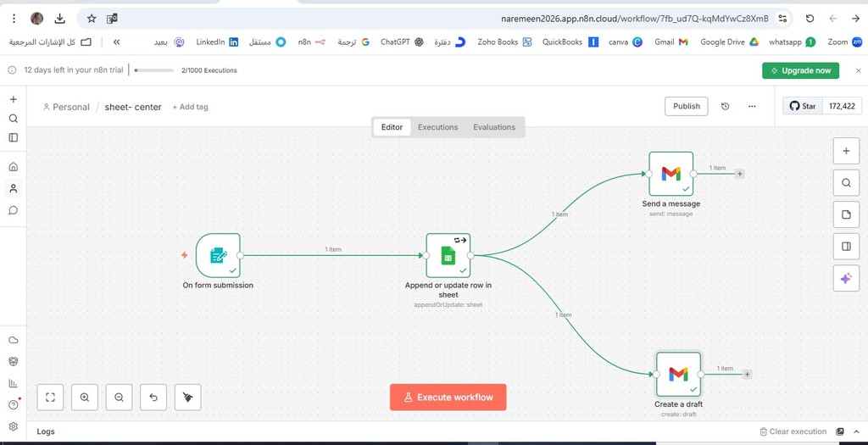Toggle the right side panel view

(845, 247)
